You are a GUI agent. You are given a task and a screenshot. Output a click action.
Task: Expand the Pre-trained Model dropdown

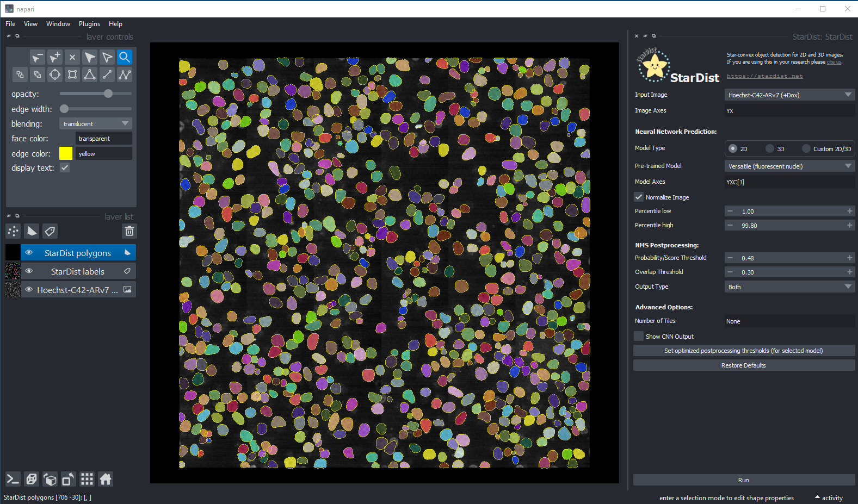pos(789,166)
